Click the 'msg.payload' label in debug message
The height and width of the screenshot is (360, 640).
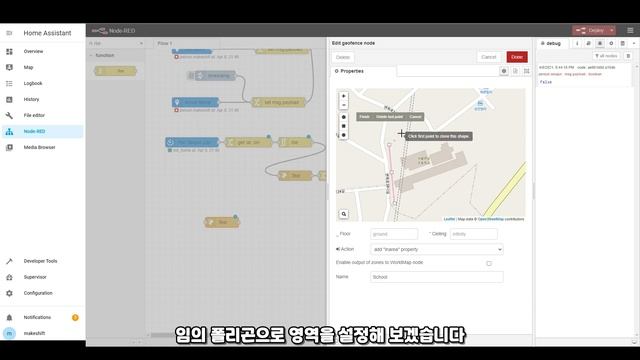(575, 74)
